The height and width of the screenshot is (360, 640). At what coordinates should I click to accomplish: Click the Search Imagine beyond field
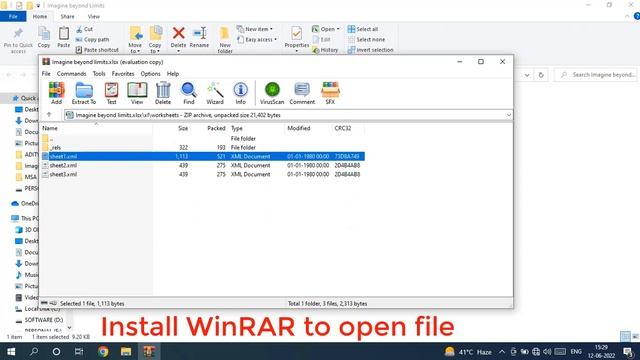pos(596,75)
